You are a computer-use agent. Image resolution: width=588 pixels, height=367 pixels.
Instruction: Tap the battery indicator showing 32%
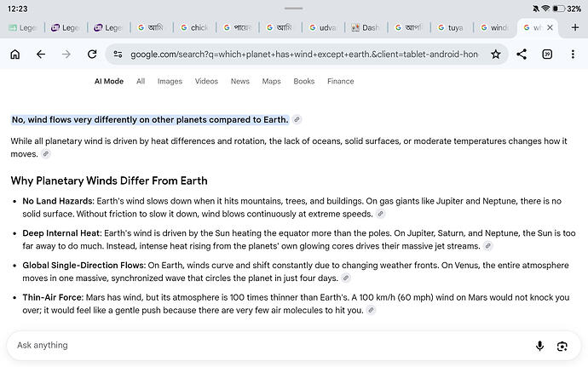click(x=567, y=9)
